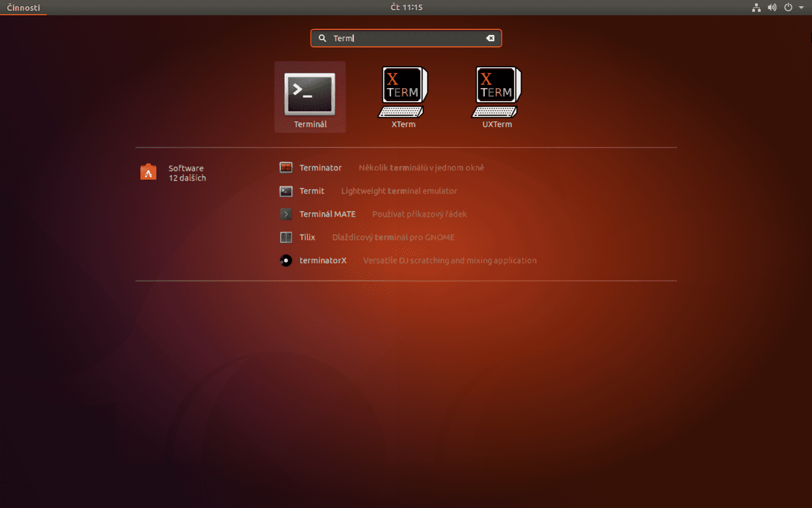Launch the Tilix tiling terminal
This screenshot has height=508, width=812.
[x=307, y=237]
